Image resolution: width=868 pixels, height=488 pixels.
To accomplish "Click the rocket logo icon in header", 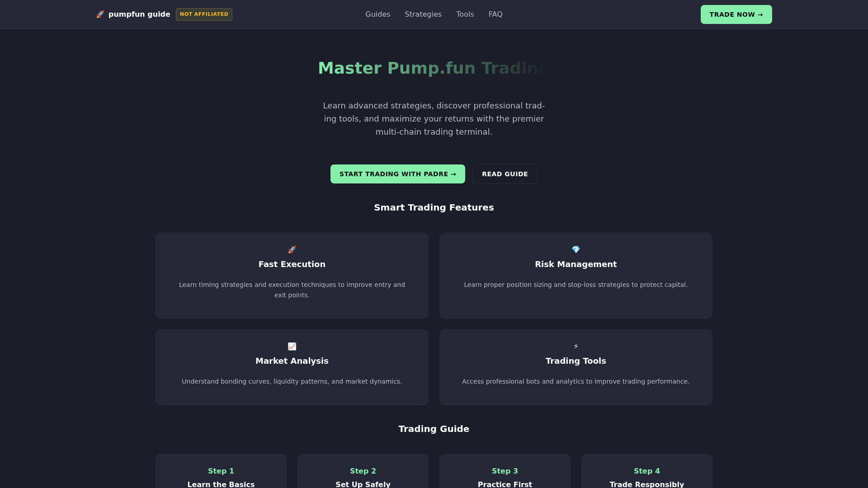I will click(x=100, y=14).
